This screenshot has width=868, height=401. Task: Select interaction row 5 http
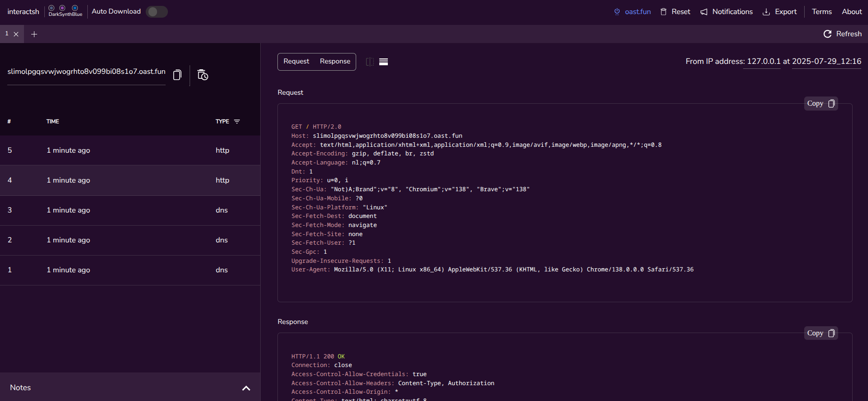130,150
